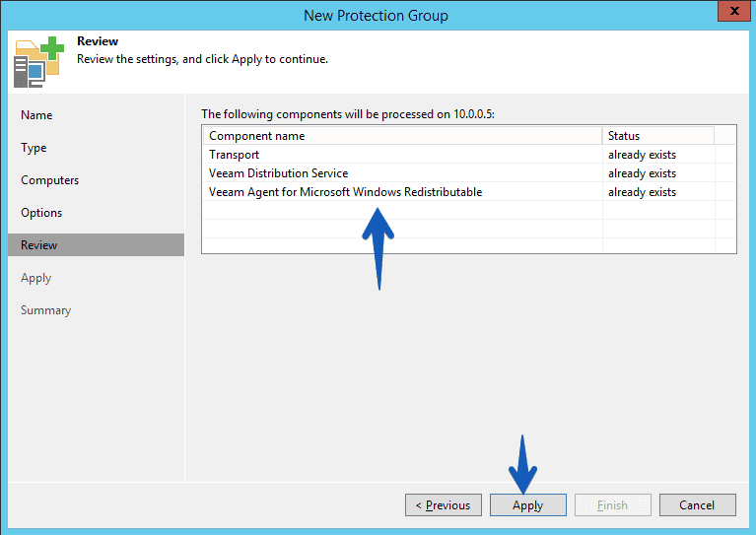This screenshot has height=535, width=756.
Task: Click the 'New Protection Group' title bar text
Action: pyautogui.click(x=376, y=16)
